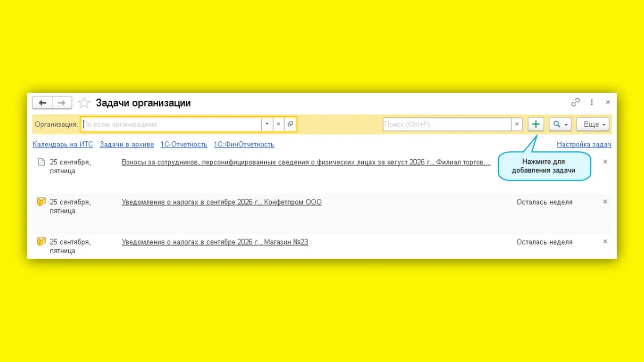
Task: Open 1С-Отчетность link
Action: 184,144
